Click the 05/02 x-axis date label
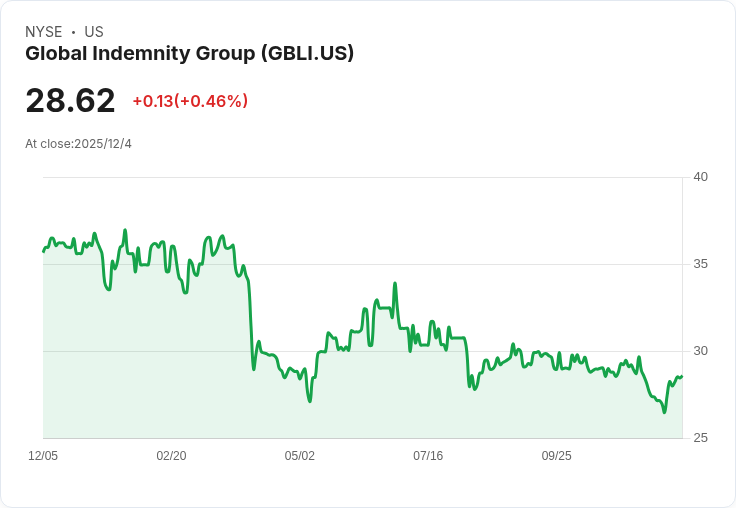 click(299, 455)
